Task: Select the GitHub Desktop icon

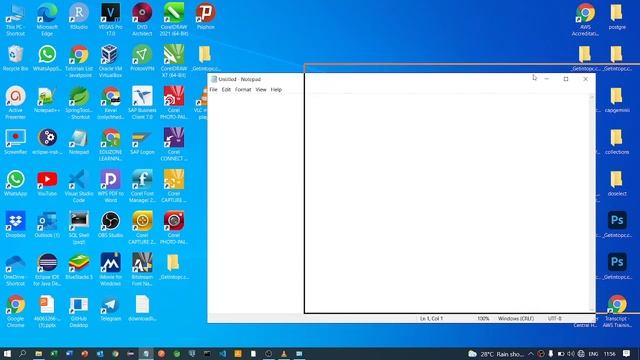Action: click(79, 311)
